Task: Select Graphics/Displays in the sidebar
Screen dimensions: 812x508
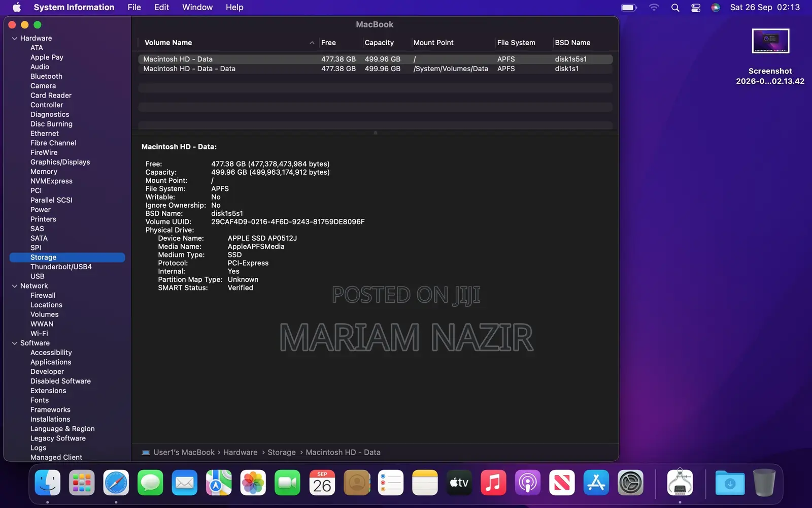Action: coord(60,162)
